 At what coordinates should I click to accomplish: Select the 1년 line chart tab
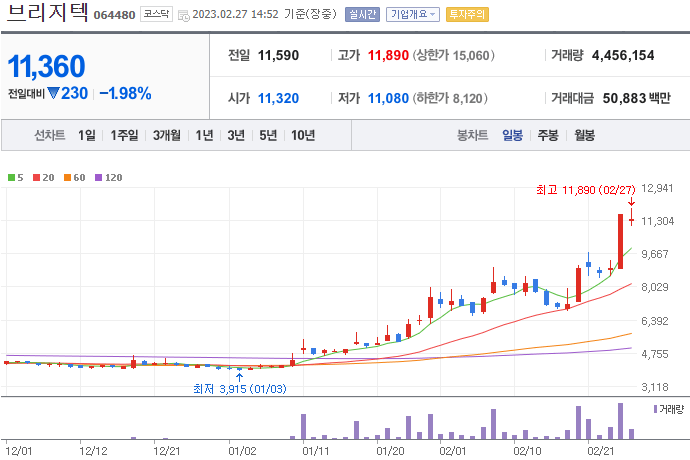click(x=204, y=135)
